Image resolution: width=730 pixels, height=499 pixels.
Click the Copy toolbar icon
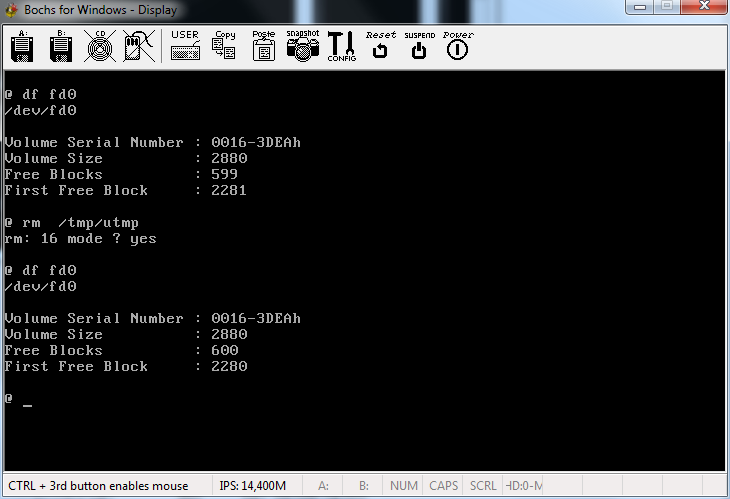pos(225,47)
